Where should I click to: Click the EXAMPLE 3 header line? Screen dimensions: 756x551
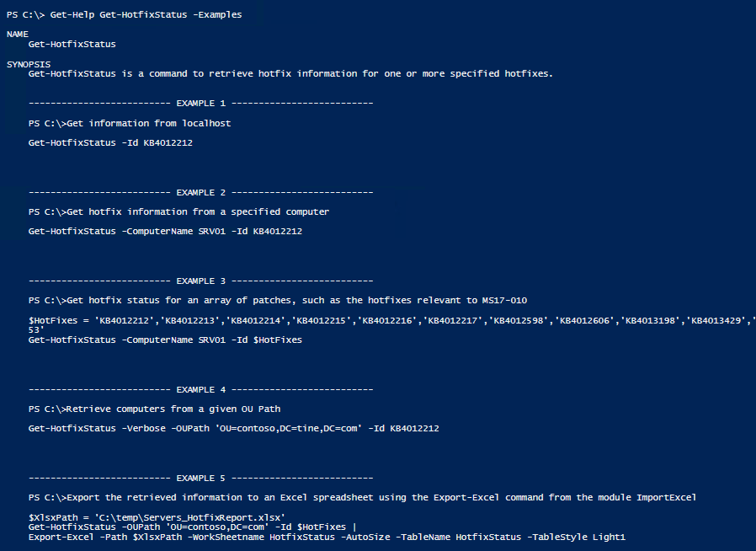(200, 281)
